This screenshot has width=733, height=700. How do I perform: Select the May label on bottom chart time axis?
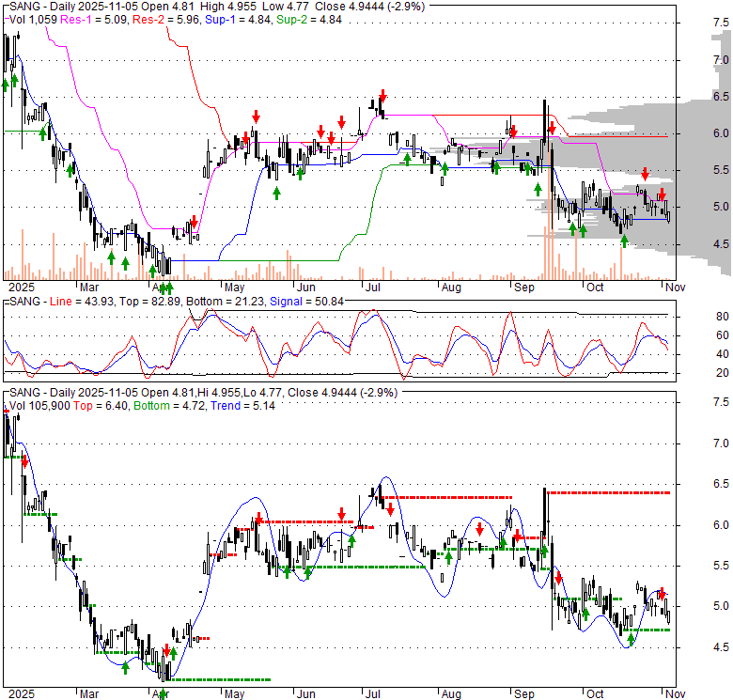(x=234, y=694)
